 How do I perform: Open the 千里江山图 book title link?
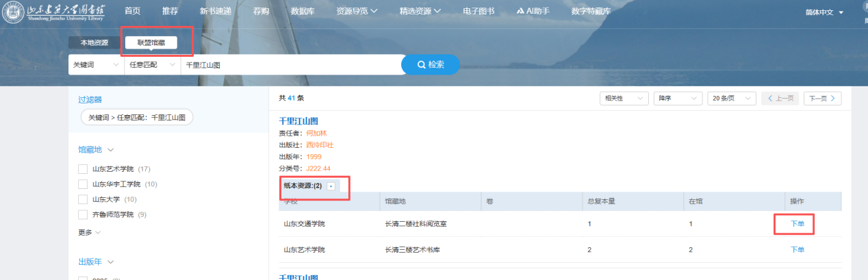298,121
